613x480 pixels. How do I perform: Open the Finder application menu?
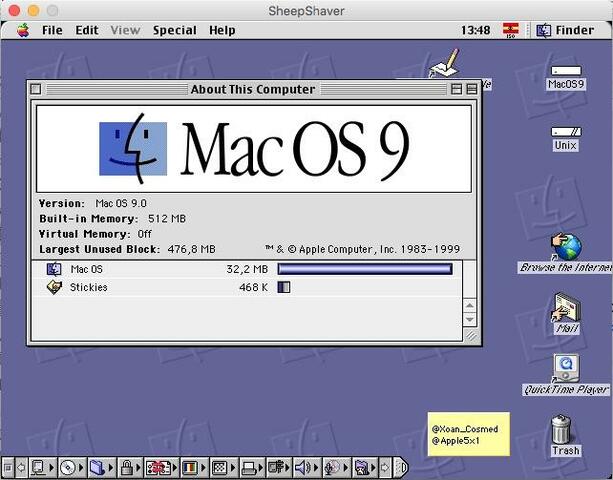(565, 30)
